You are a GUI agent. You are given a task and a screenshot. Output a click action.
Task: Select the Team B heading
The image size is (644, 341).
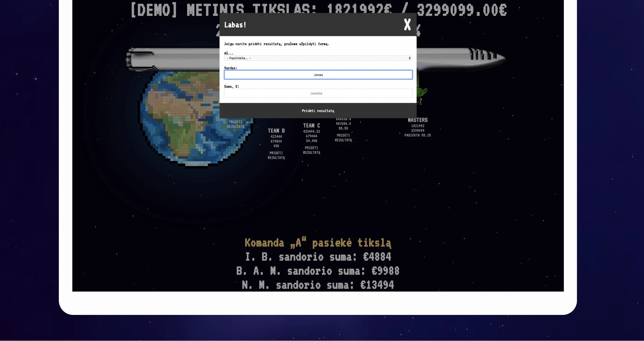pyautogui.click(x=276, y=131)
